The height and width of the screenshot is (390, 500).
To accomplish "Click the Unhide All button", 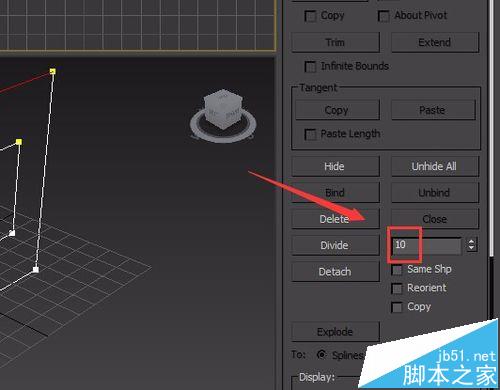I will click(x=435, y=166).
